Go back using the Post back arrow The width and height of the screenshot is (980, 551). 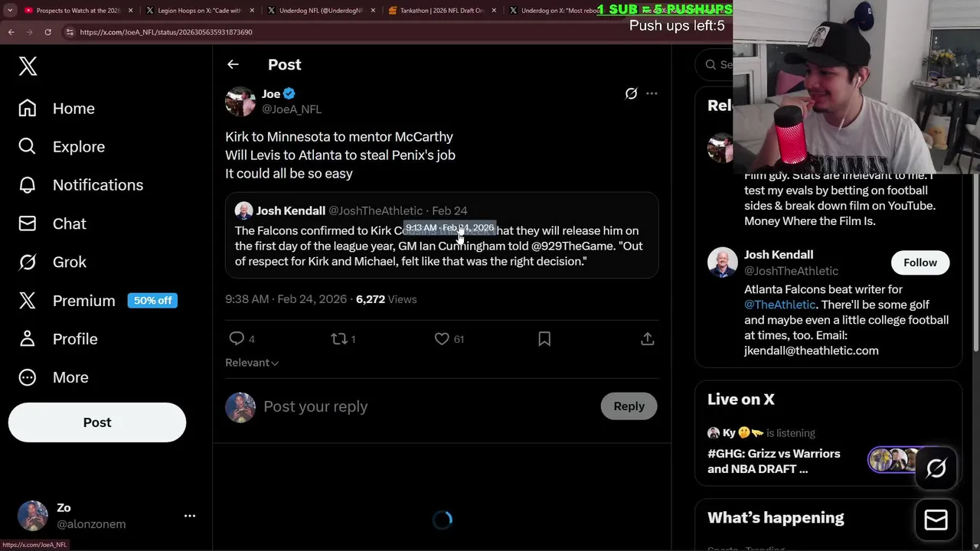(x=233, y=64)
